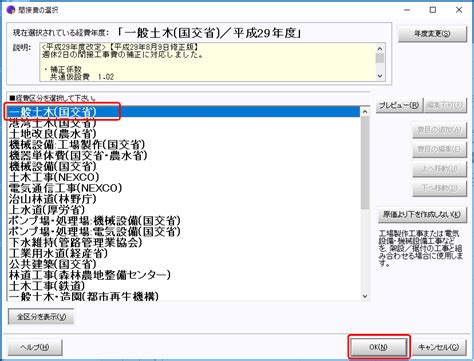Image resolution: width=474 pixels, height=361 pixels.
Task: Select 土木工事(鉄道) list row
Action: [x=184, y=286]
